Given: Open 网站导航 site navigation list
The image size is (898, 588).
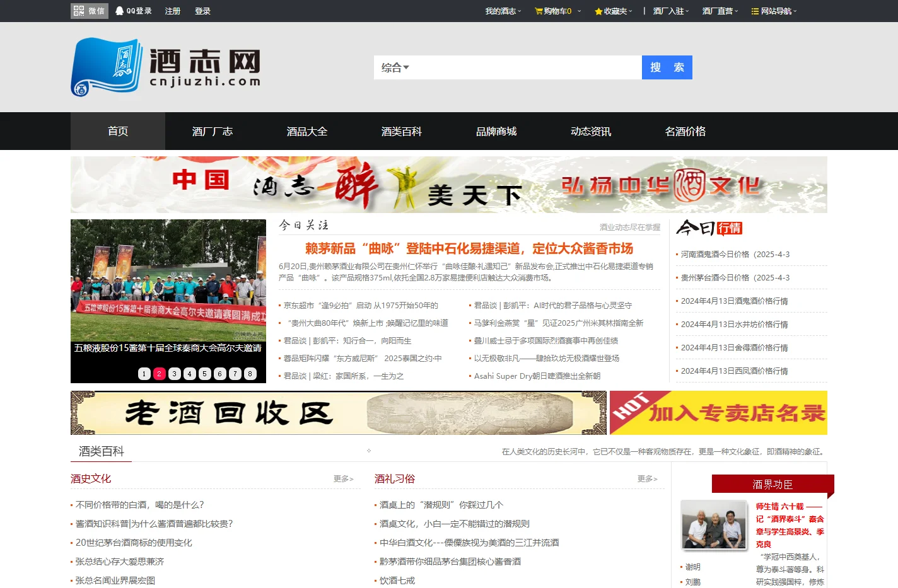Looking at the screenshot, I should coord(774,11).
